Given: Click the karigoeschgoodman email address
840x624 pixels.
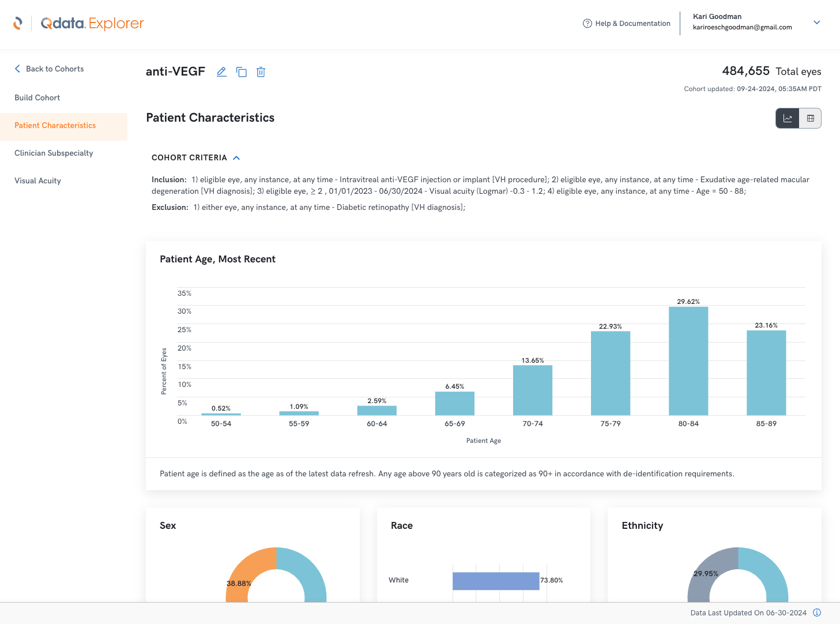Looking at the screenshot, I should pyautogui.click(x=742, y=27).
